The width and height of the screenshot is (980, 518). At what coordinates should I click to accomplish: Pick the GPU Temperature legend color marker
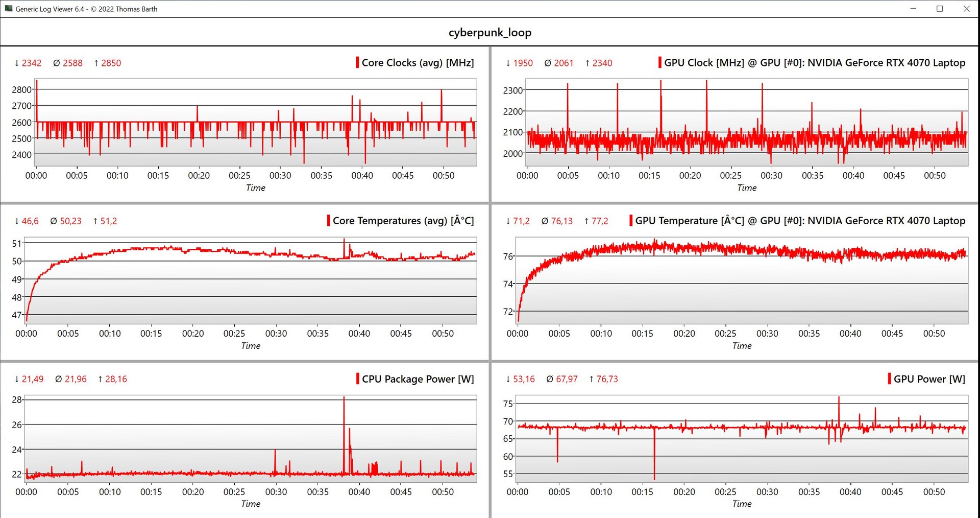(x=631, y=221)
